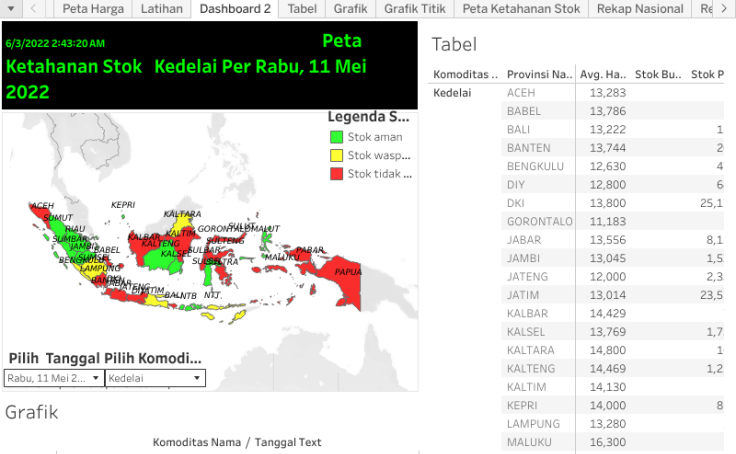Click the green Stok aman legend swatch

[x=337, y=137]
